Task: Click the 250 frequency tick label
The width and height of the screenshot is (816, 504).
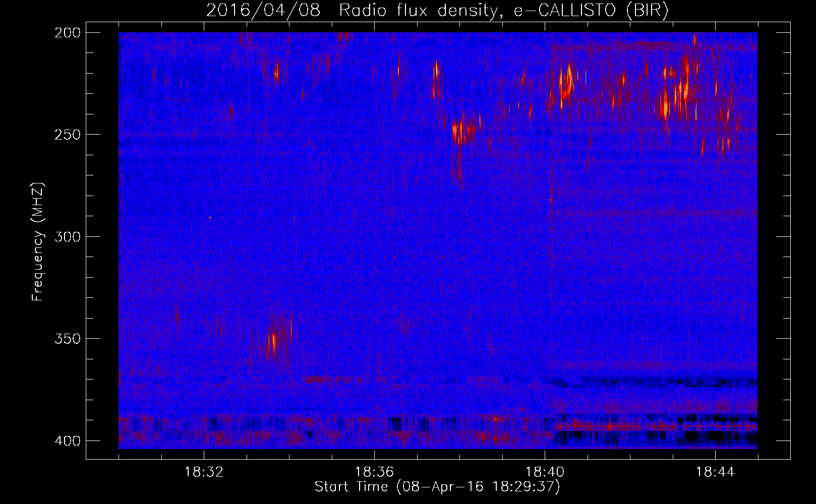Action: [68, 135]
